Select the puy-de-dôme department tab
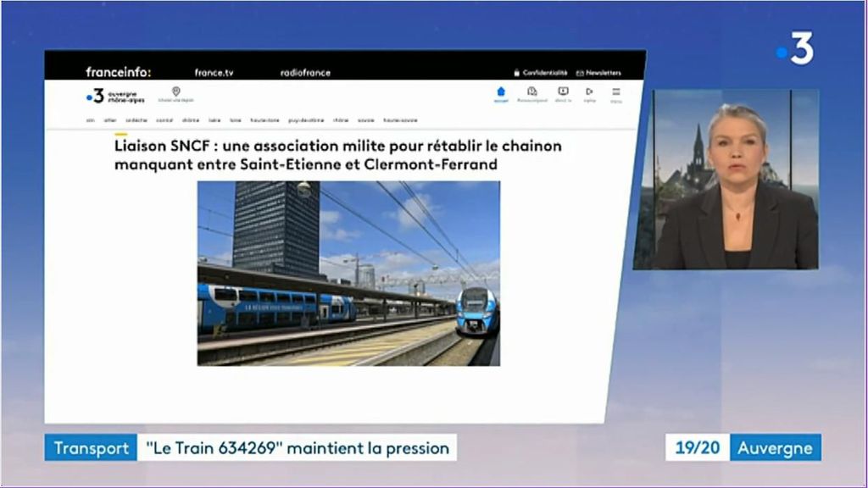The image size is (868, 488). click(x=306, y=120)
